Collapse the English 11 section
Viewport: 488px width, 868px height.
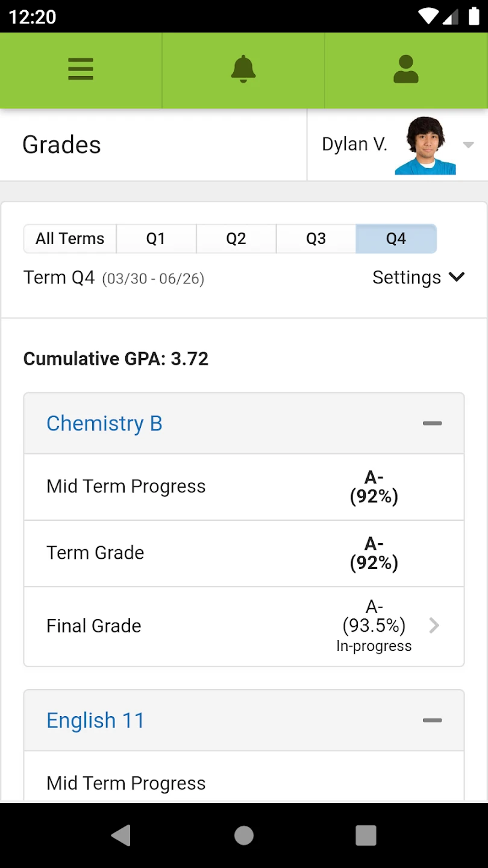[x=432, y=720]
